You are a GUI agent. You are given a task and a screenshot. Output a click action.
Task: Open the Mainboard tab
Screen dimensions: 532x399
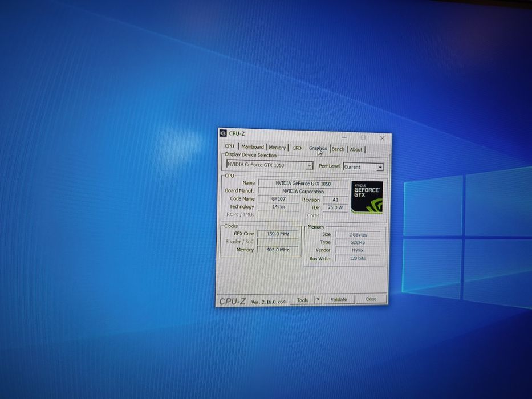tap(253, 147)
